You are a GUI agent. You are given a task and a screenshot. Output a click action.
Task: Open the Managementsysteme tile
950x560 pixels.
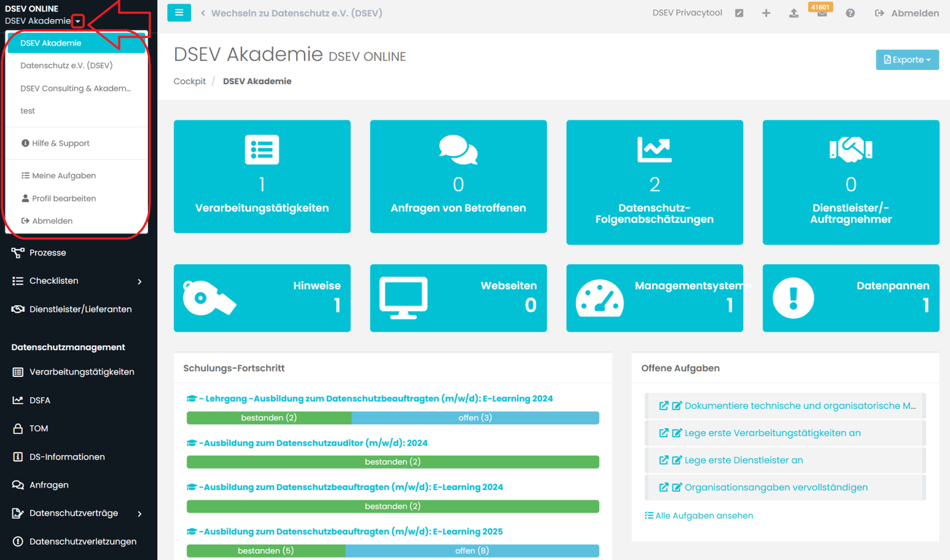[655, 298]
